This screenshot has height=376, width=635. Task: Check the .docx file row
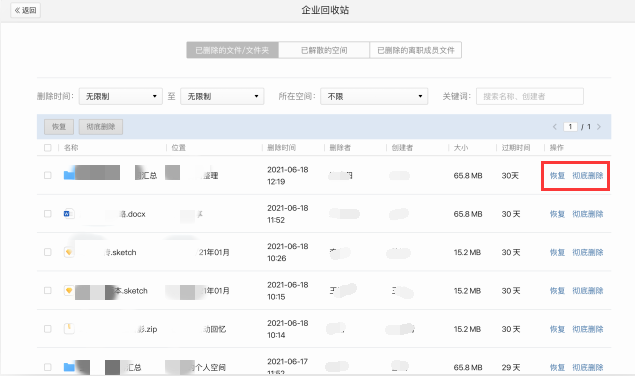click(x=48, y=214)
